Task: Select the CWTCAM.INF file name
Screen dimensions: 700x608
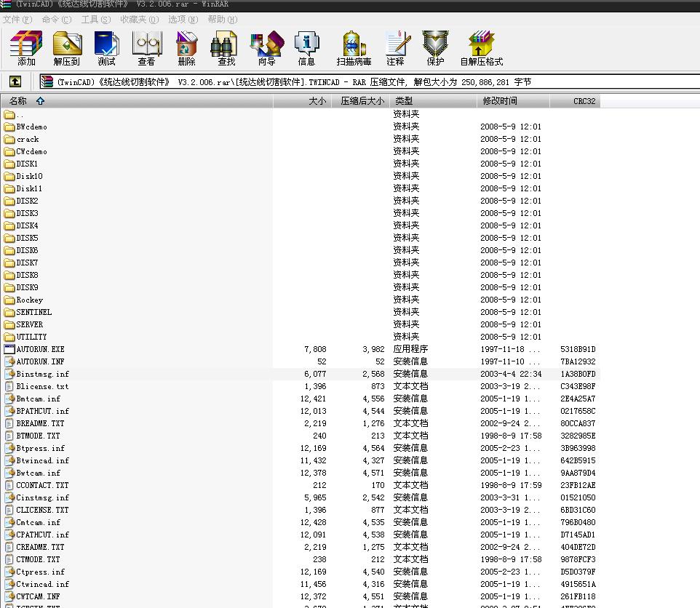Action: point(38,596)
